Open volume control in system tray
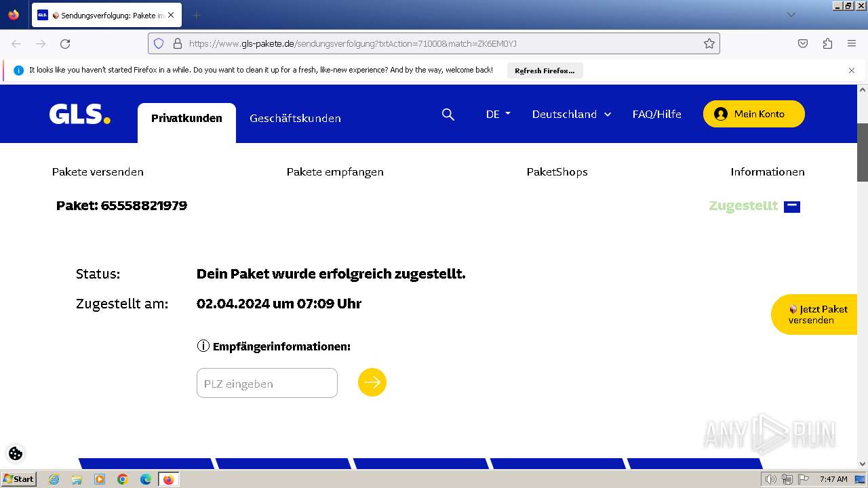Screen dimensions: 868x488 (771, 479)
